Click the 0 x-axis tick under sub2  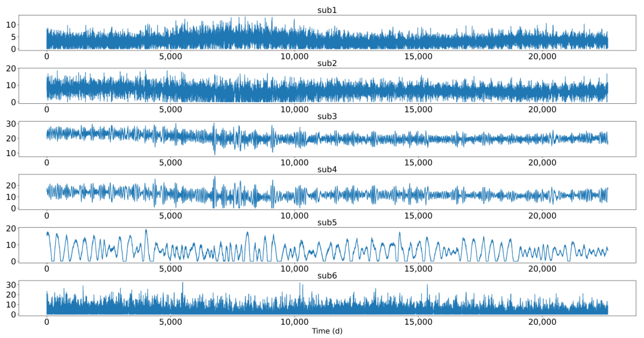[x=47, y=110]
